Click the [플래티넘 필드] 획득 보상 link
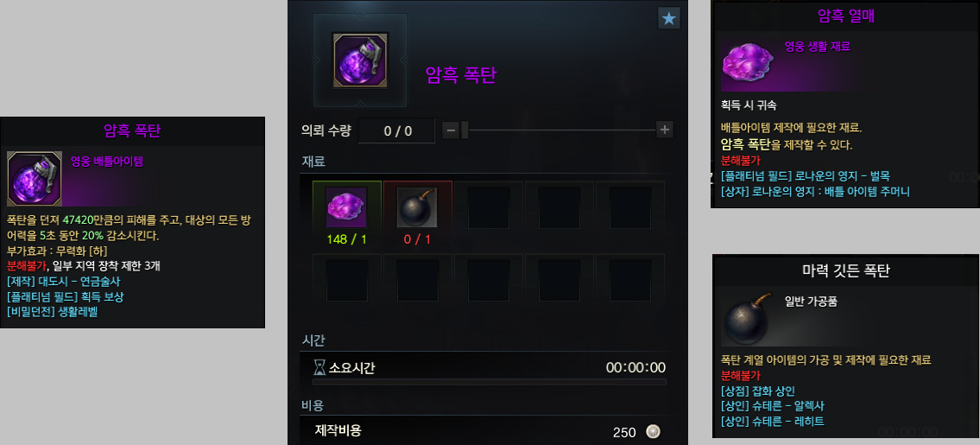Image resolution: width=980 pixels, height=445 pixels. (x=65, y=296)
